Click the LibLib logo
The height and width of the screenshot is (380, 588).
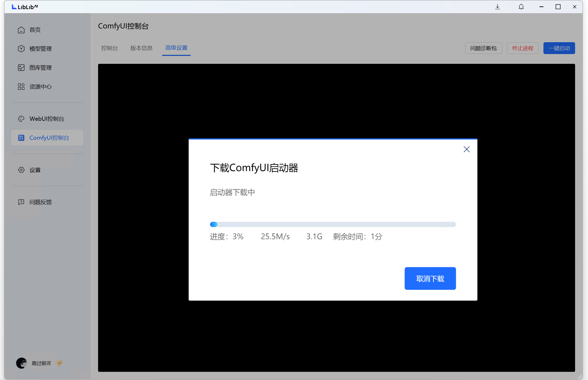coord(24,7)
